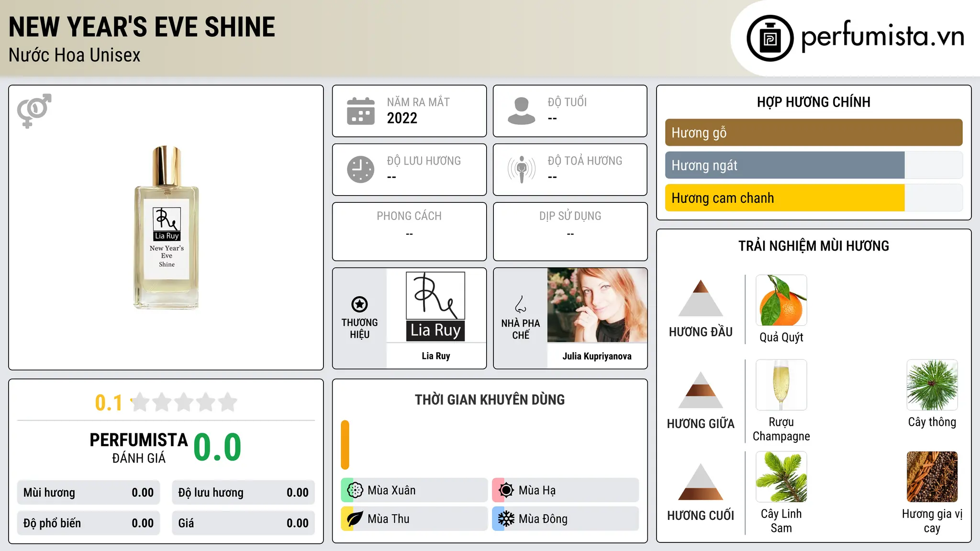Screen dimensions: 980x551
Task: Click the Dịp sử dụng card
Action: coord(570,231)
